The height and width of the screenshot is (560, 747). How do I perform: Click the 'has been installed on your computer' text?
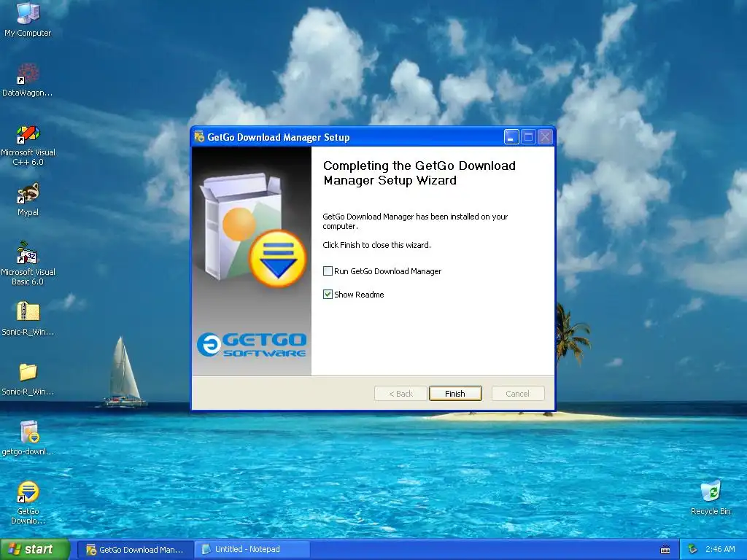point(415,221)
